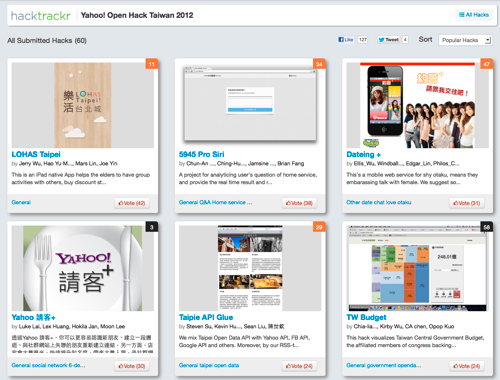This screenshot has width=500, height=380.
Task: Click black badge 3 on Yahoo 請客+
Action: click(x=152, y=227)
